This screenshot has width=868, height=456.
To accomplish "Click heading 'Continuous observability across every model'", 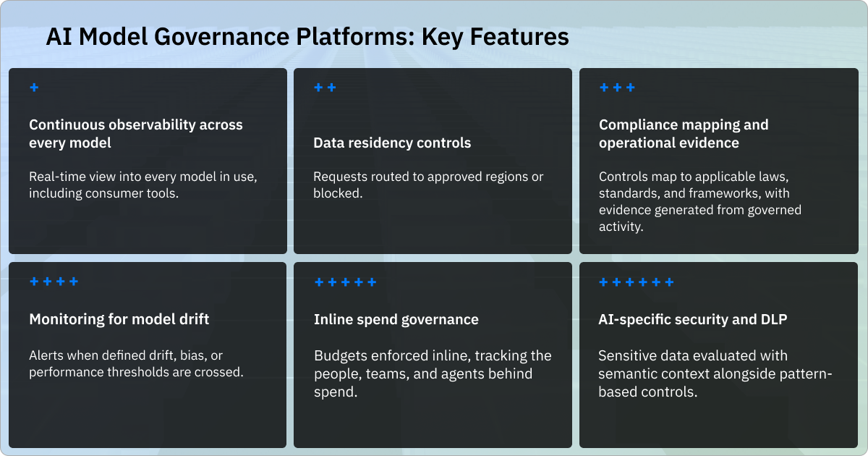I will (136, 134).
